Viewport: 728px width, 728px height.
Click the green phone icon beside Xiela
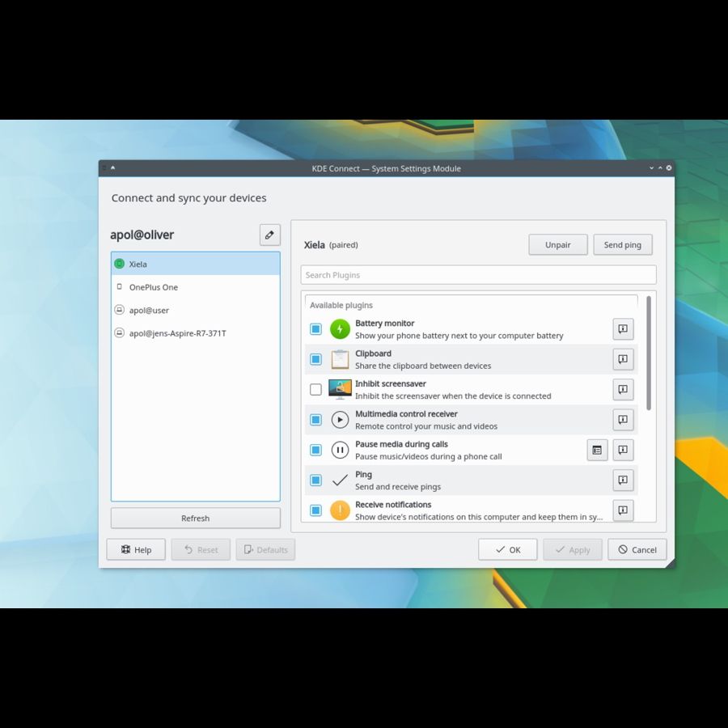[120, 264]
